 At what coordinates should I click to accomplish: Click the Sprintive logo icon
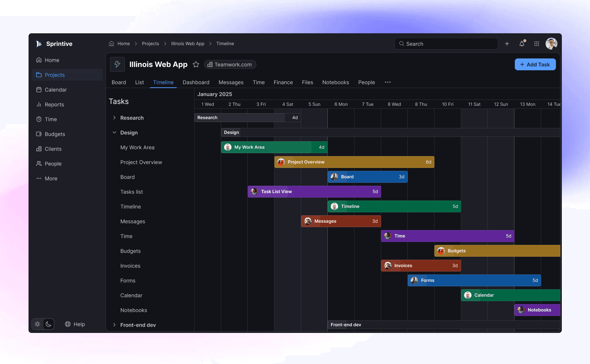pyautogui.click(x=39, y=44)
